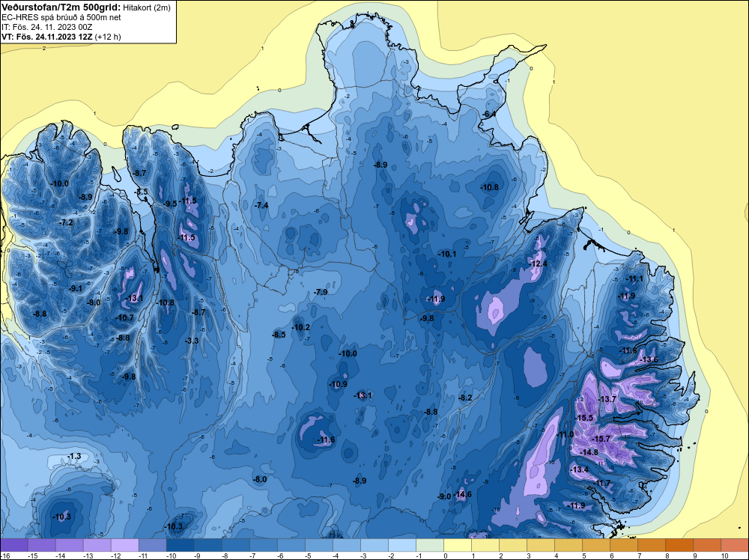Select legend swatch between -14 and -13
The image size is (749, 560).
[70, 545]
